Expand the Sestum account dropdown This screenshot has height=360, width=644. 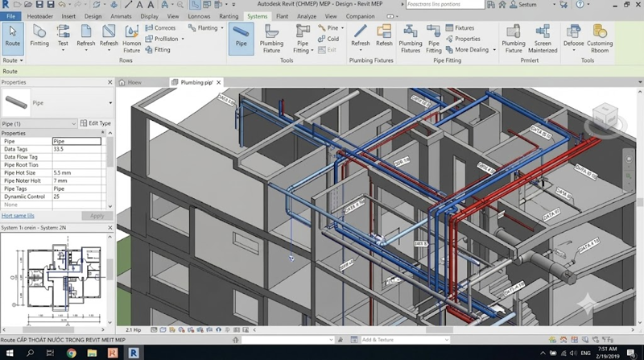tap(554, 5)
